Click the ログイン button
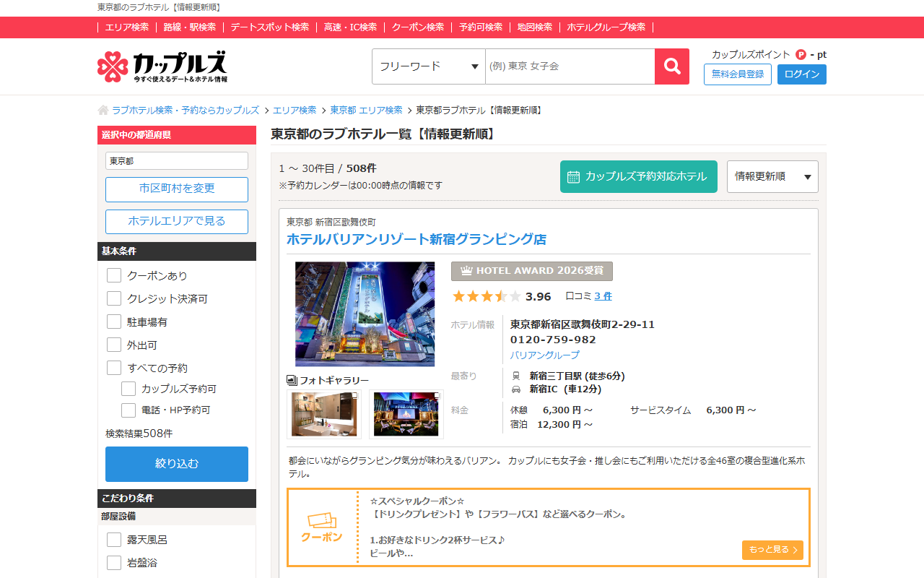Screen dimensions: 924x578 (x=802, y=74)
